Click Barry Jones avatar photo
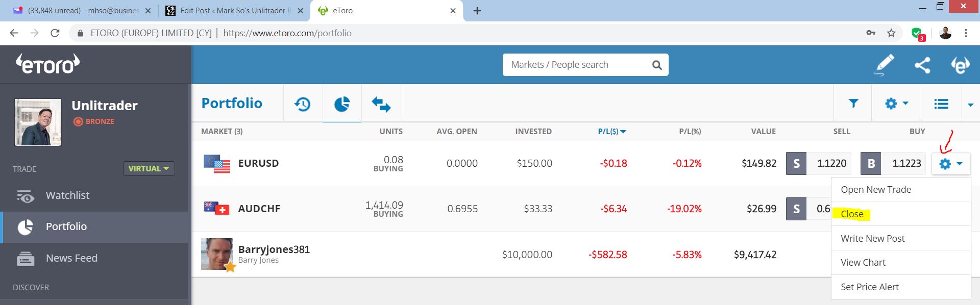This screenshot has width=980, height=305. pyautogui.click(x=217, y=254)
